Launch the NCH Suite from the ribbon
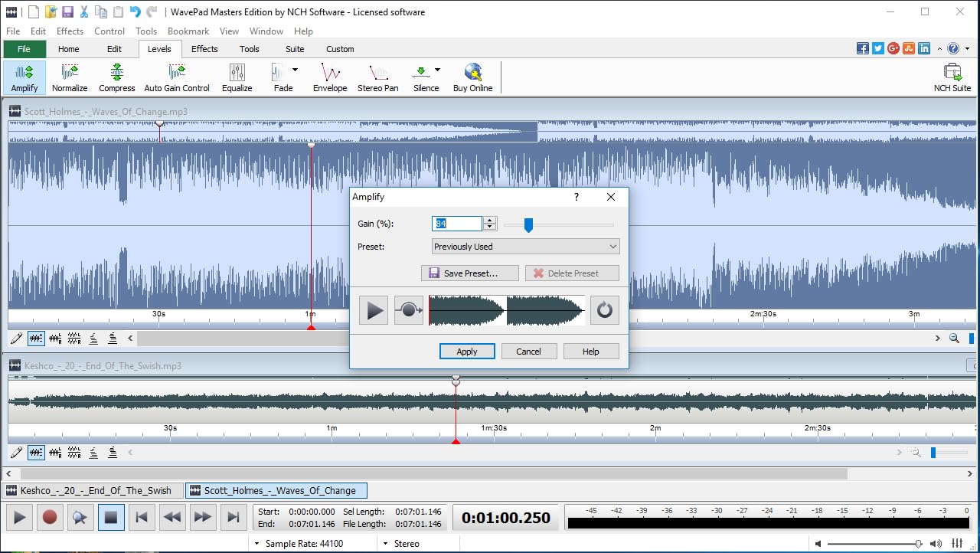The image size is (980, 553). [x=952, y=76]
